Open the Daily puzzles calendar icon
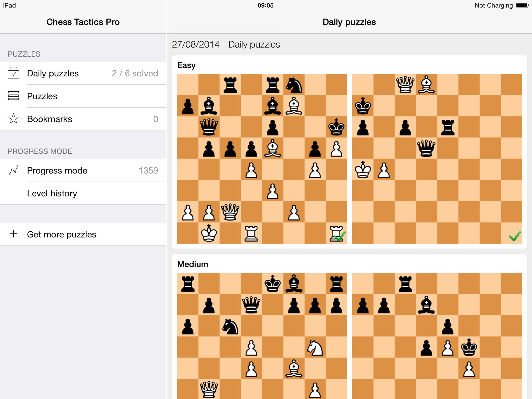Screen dimensions: 532x399 pos(13,73)
